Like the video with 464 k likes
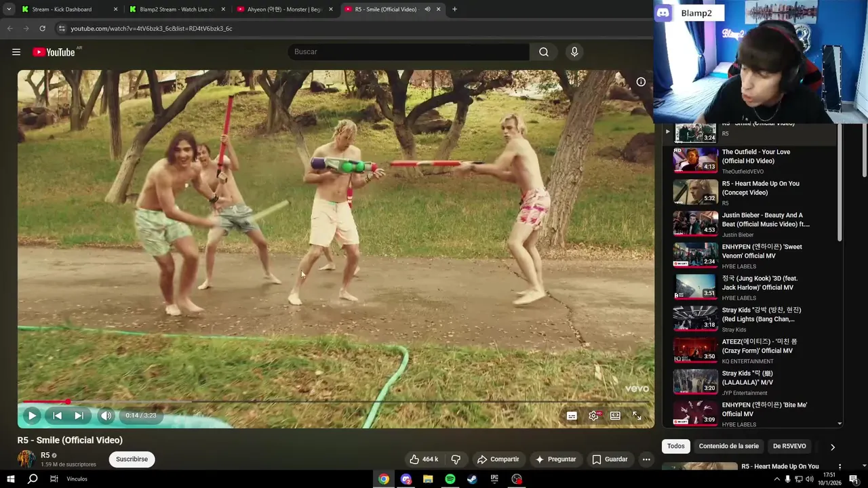868x488 pixels. click(x=423, y=459)
